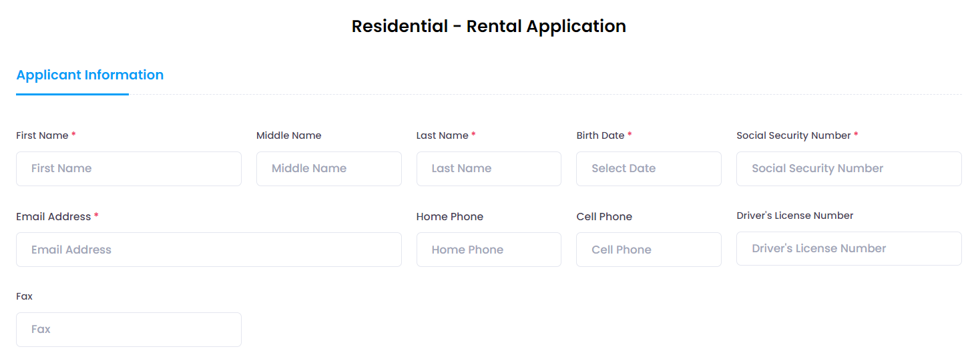Select the Home Phone input box
Viewport: 980px width, 357px height.
click(489, 250)
